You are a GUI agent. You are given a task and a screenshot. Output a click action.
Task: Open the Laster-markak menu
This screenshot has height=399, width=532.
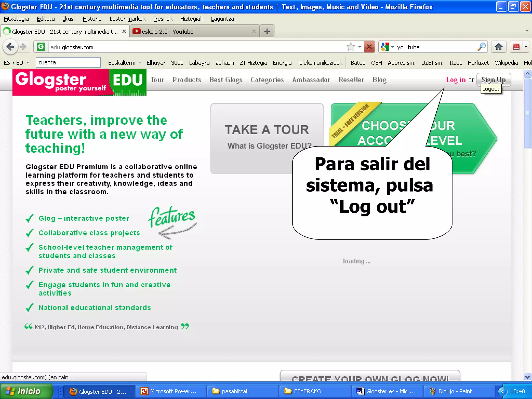pos(127,19)
